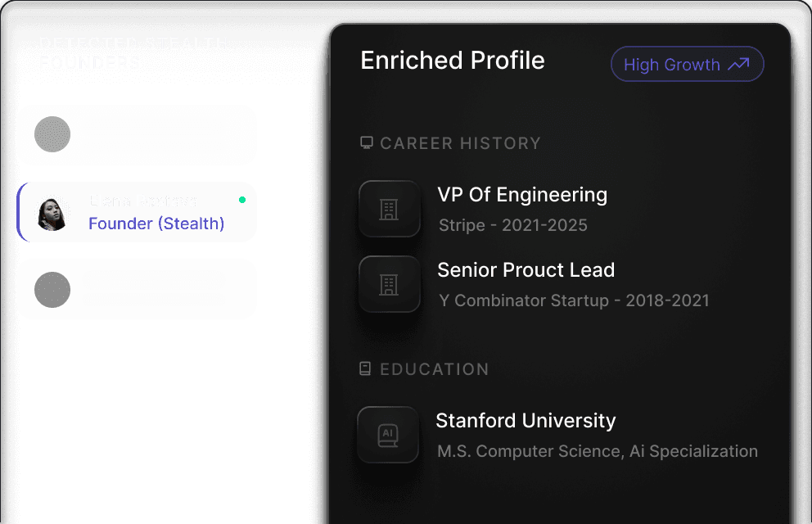The image size is (812, 524).
Task: Click the building icon for Senior Prouct Lead
Action: pos(390,285)
